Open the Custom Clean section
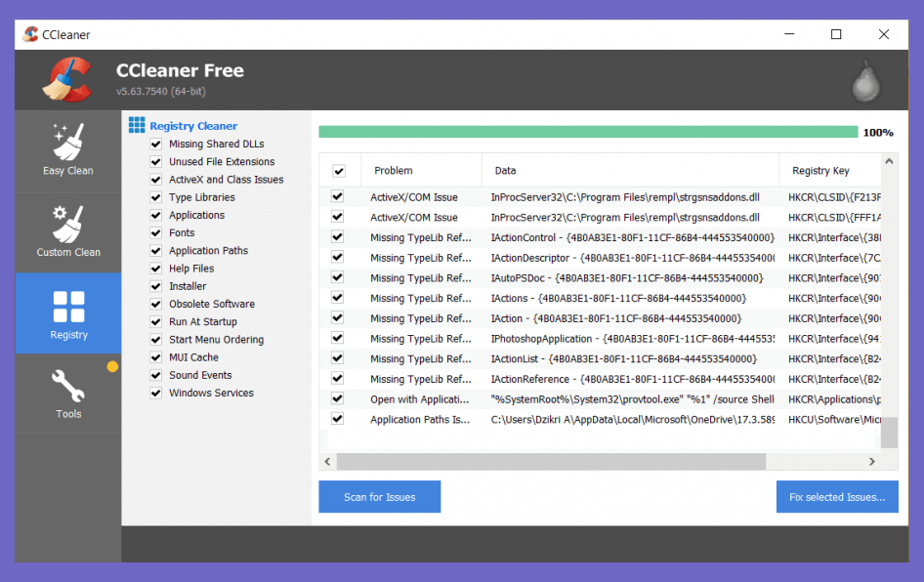Viewport: 924px width, 582px height. (68, 232)
